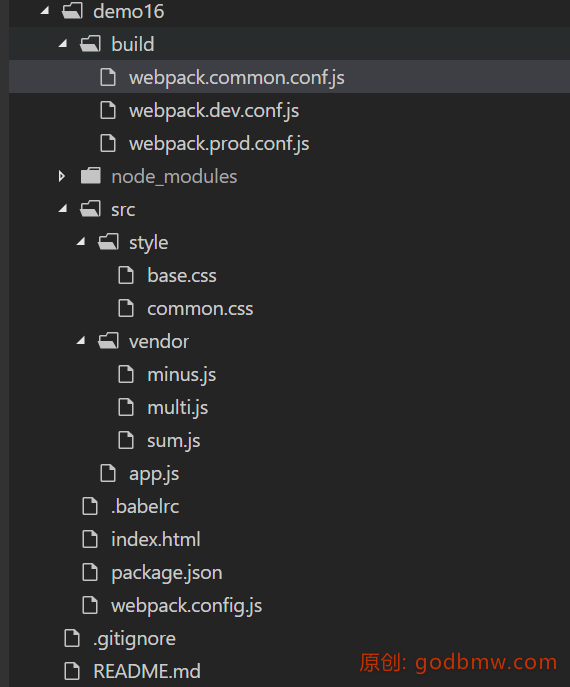Open webpack.common.conf.js file
The image size is (570, 687).
[237, 78]
